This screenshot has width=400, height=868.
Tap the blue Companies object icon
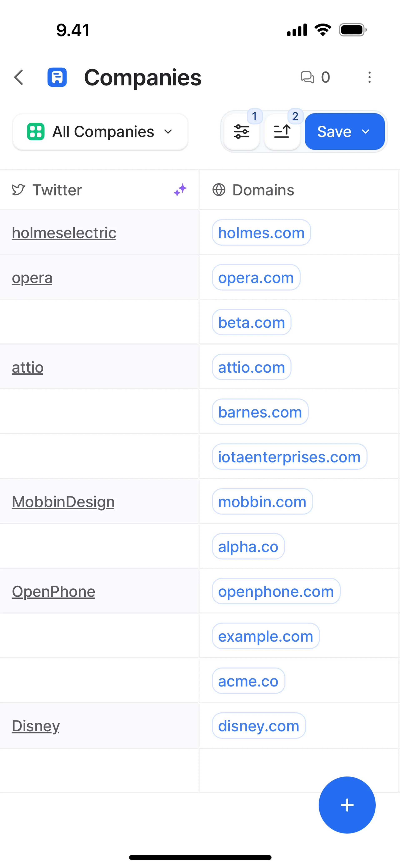coord(57,77)
